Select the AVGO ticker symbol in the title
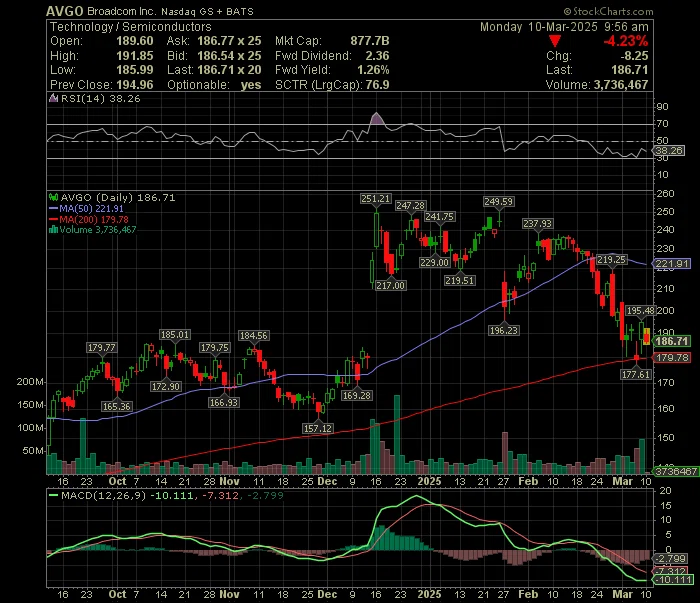Image resolution: width=700 pixels, height=603 pixels. click(65, 12)
